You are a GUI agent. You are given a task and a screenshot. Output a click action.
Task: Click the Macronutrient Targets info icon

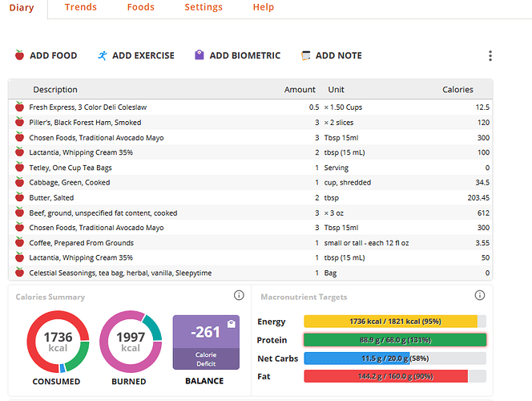[x=479, y=295]
